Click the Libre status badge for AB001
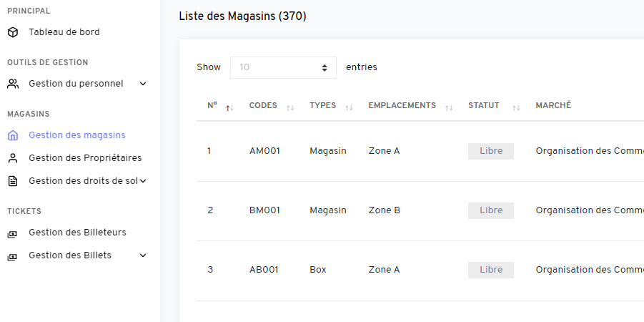The height and width of the screenshot is (322, 644). (491, 270)
